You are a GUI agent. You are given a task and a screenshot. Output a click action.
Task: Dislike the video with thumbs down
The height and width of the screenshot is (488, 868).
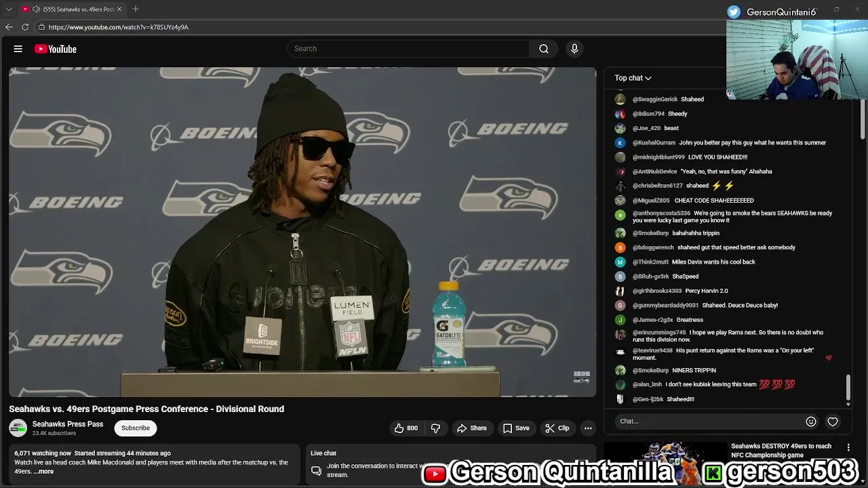click(435, 428)
